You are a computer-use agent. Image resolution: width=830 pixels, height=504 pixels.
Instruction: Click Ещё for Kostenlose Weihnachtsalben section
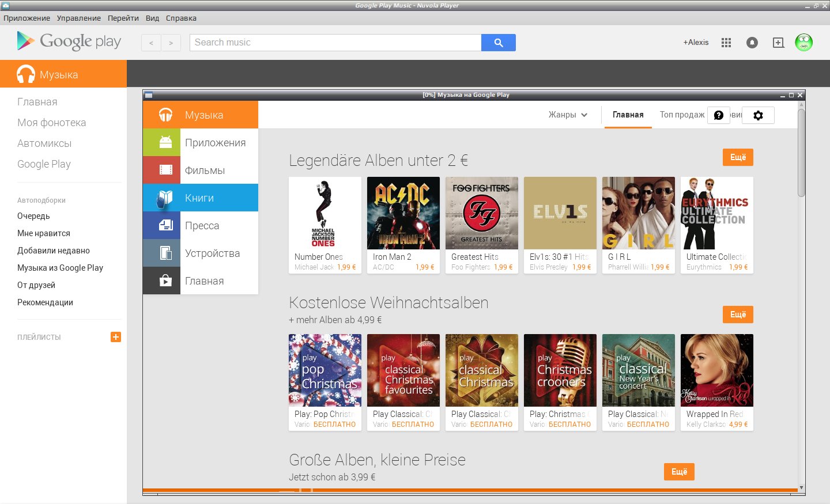tap(738, 314)
